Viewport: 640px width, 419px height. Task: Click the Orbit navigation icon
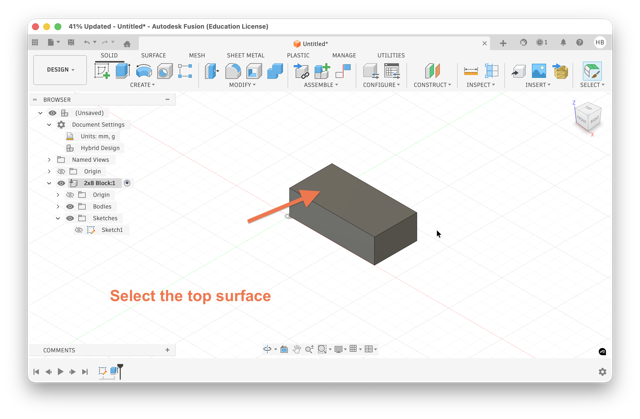point(267,349)
